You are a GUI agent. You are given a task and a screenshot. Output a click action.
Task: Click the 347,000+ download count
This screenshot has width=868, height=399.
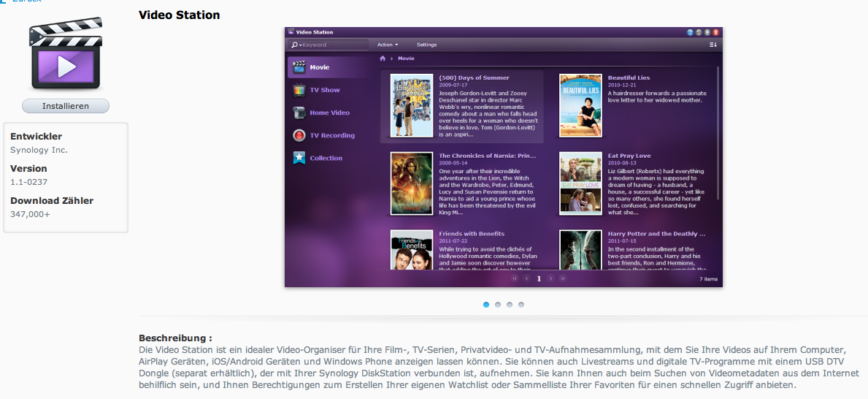pyautogui.click(x=30, y=214)
